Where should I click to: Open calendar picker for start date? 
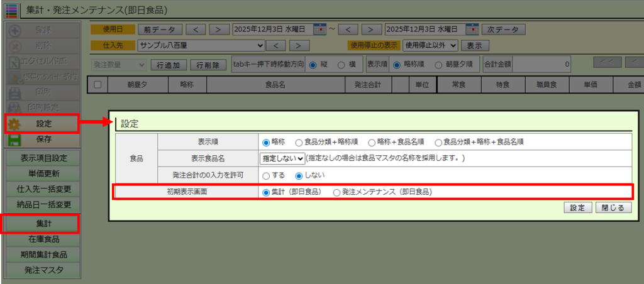pos(320,30)
